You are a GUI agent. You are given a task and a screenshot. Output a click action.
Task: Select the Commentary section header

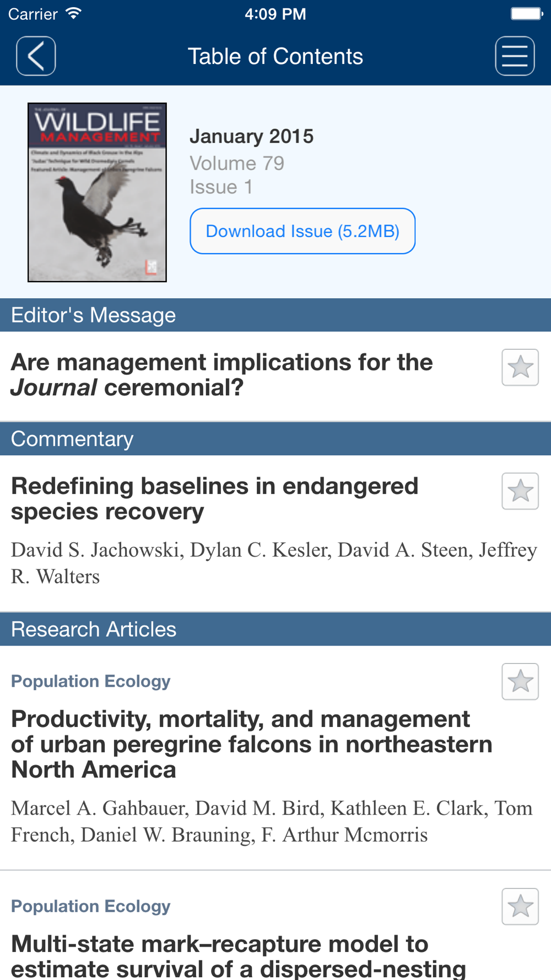275,439
